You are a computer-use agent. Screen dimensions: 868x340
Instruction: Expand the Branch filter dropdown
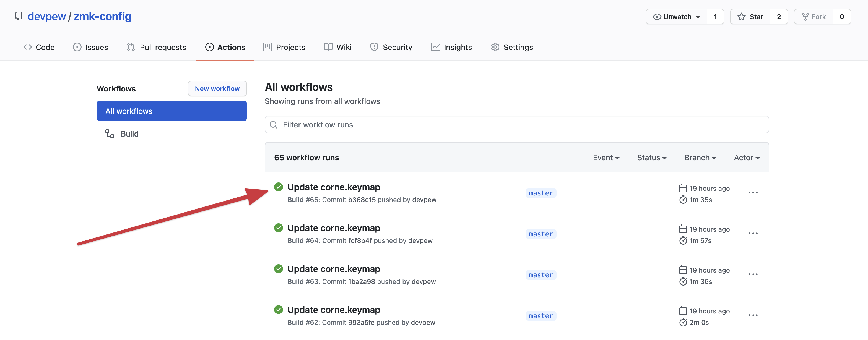(700, 158)
